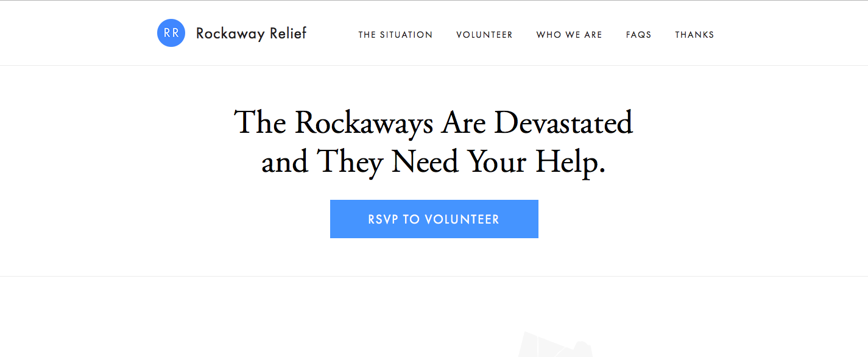Screen dimensions: 868x357
Task: Navigate to the Thanks section
Action: pyautogui.click(x=694, y=35)
